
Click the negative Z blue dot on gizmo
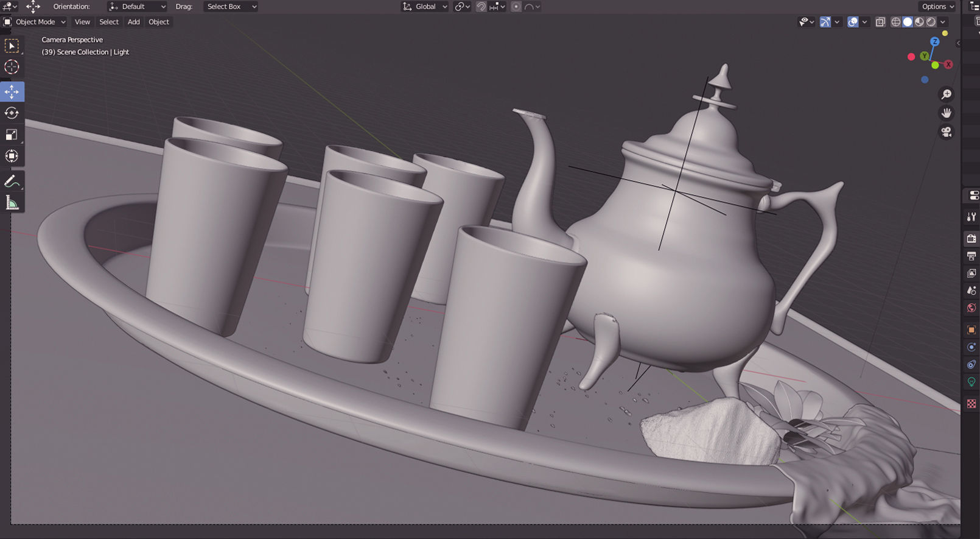tap(925, 80)
